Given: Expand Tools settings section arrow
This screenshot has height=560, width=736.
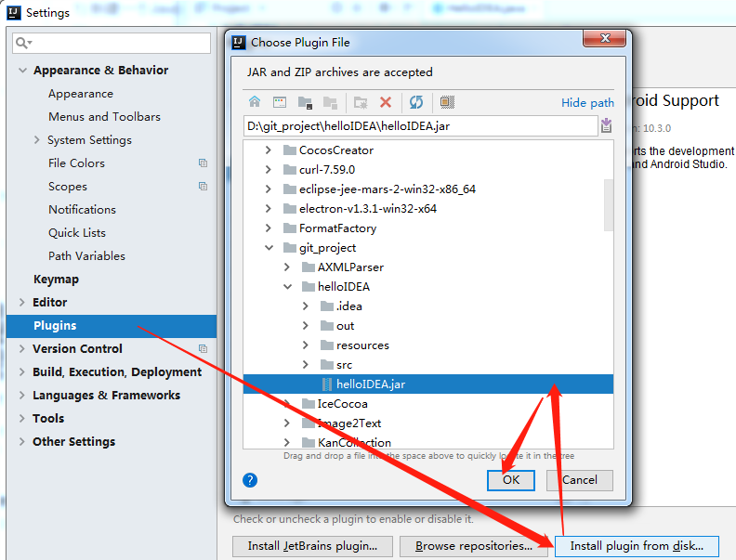Looking at the screenshot, I should click(x=21, y=418).
